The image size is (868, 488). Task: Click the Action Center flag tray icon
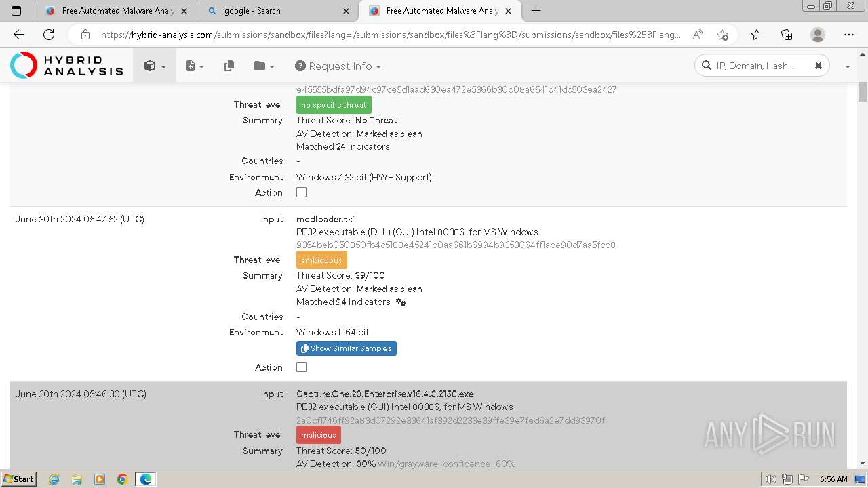804,479
